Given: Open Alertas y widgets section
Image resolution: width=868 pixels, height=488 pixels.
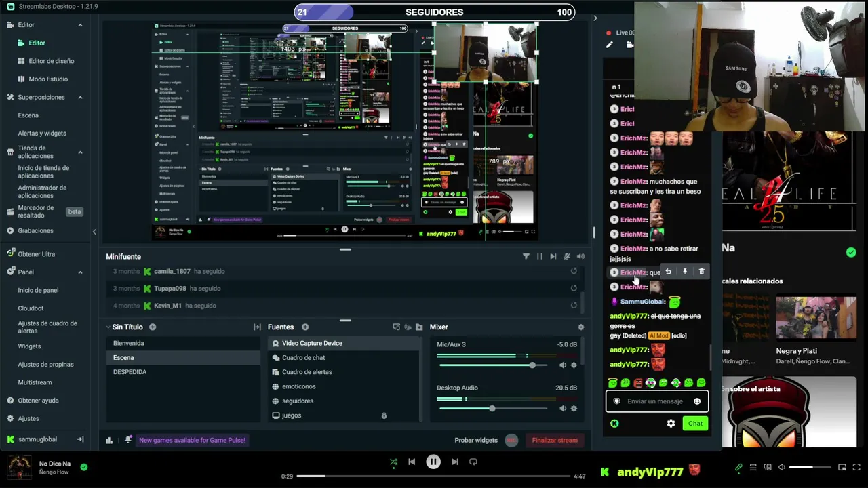Looking at the screenshot, I should pos(42,134).
